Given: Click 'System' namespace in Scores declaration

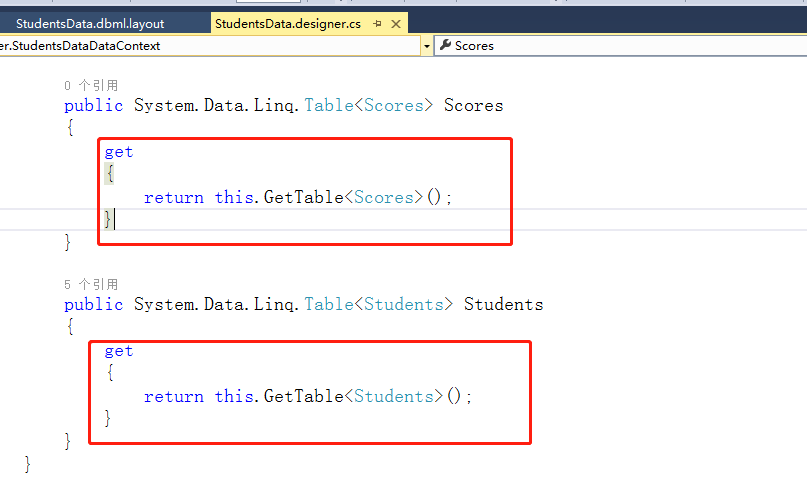Looking at the screenshot, I should (164, 105).
